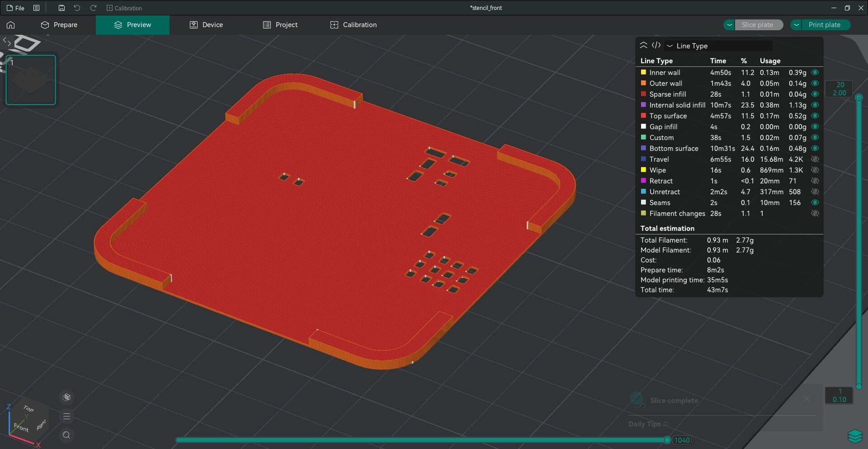
Task: Click the 1040 move number field
Action: (682, 440)
